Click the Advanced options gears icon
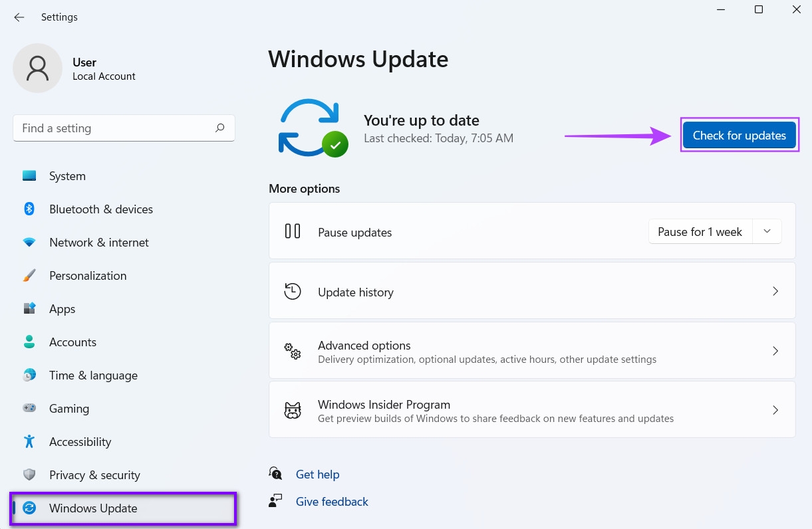 293,351
